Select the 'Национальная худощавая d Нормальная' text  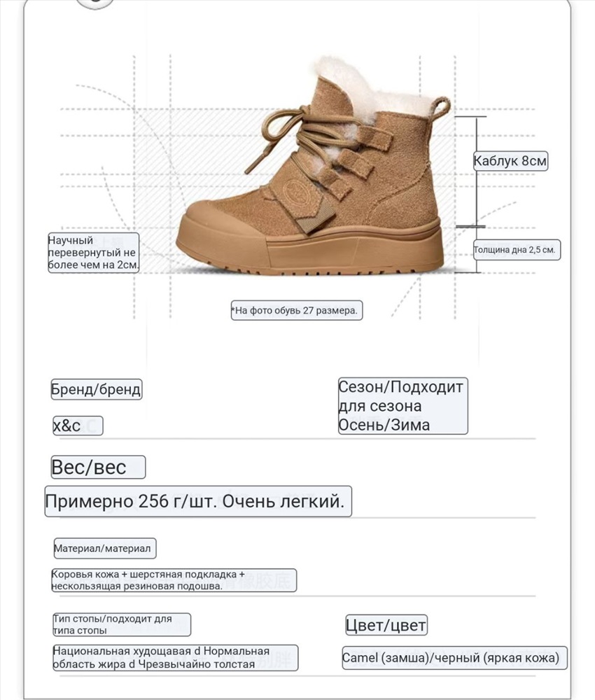(x=175, y=657)
